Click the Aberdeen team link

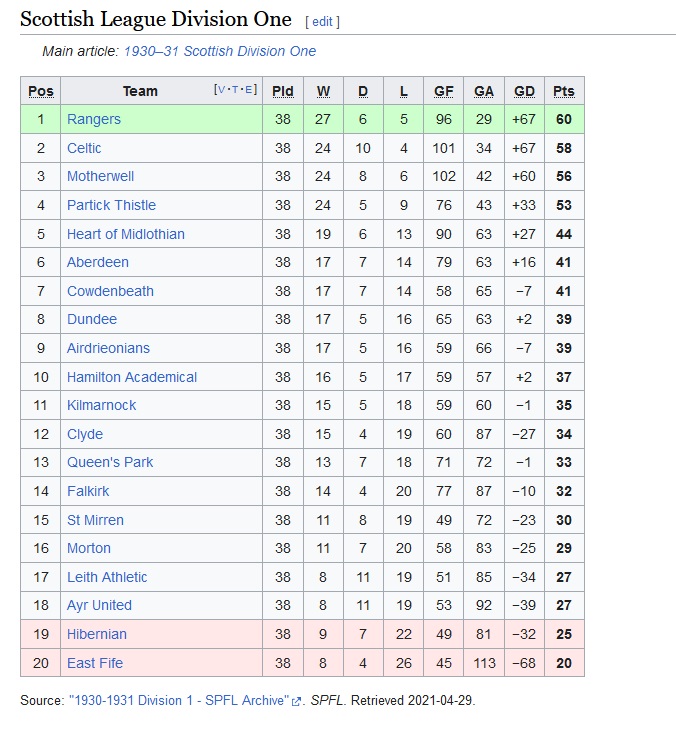(x=98, y=262)
